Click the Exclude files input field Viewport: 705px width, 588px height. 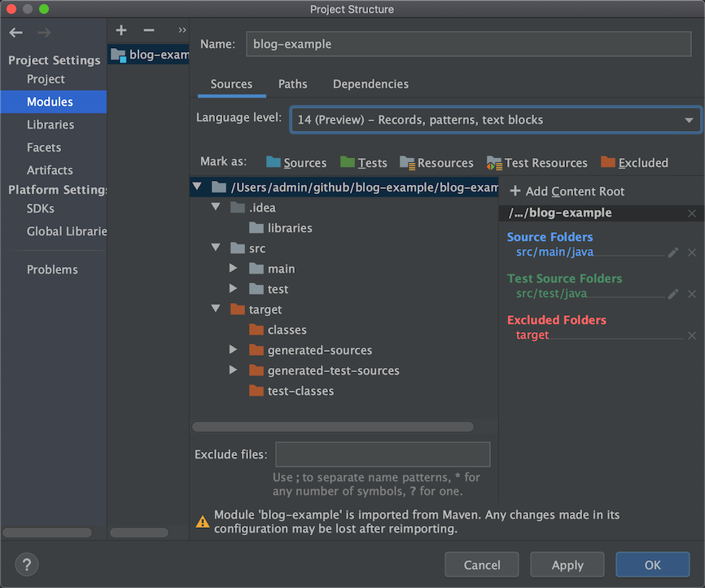click(383, 454)
